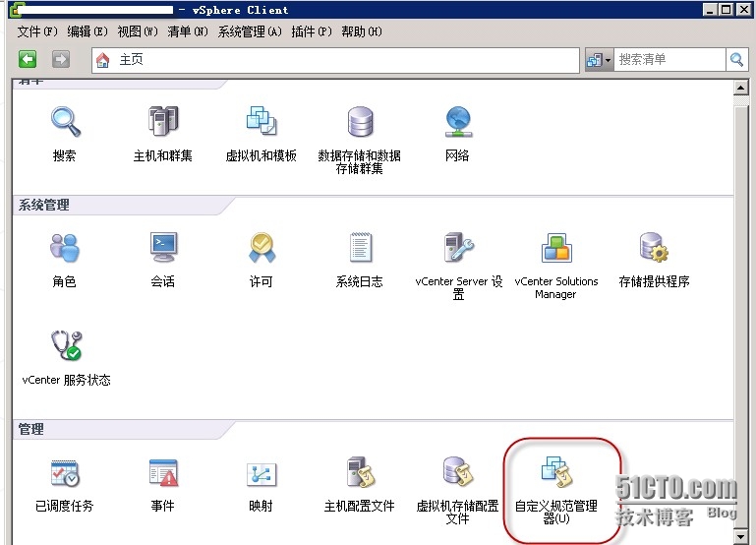Image resolution: width=756 pixels, height=545 pixels.
Task: Click the green Back navigation arrow
Action: [28, 59]
